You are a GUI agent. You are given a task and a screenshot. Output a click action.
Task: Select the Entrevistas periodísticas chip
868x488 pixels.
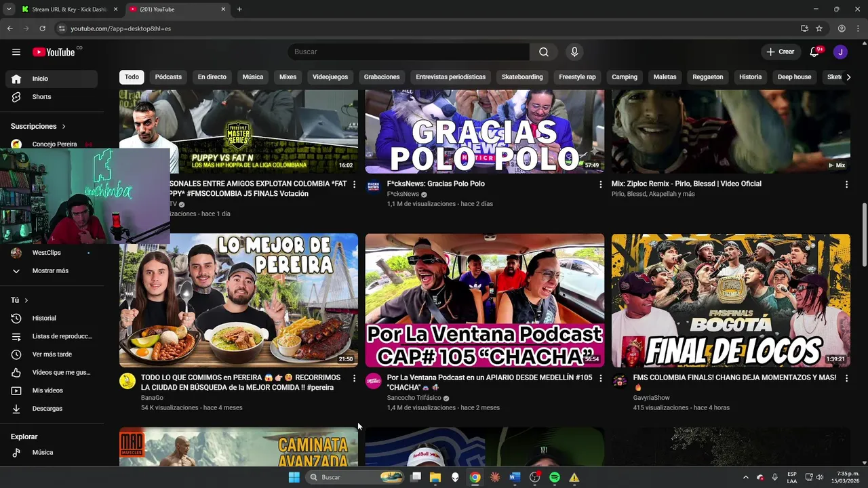[x=451, y=77]
